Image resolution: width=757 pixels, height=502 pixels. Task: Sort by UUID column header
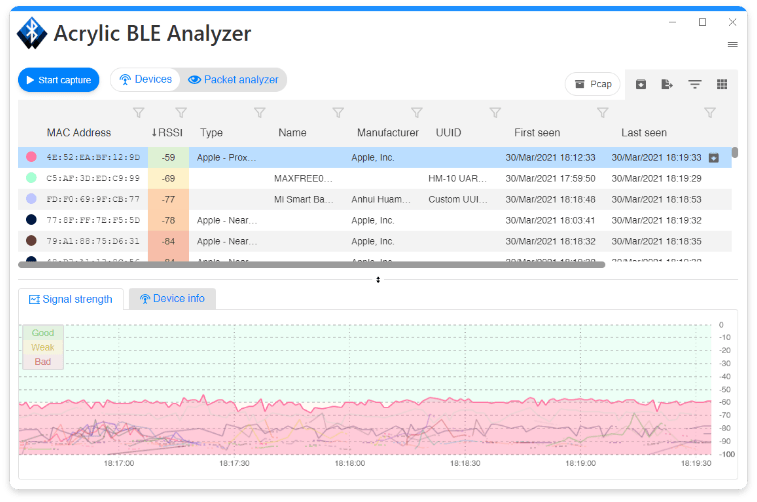(449, 133)
